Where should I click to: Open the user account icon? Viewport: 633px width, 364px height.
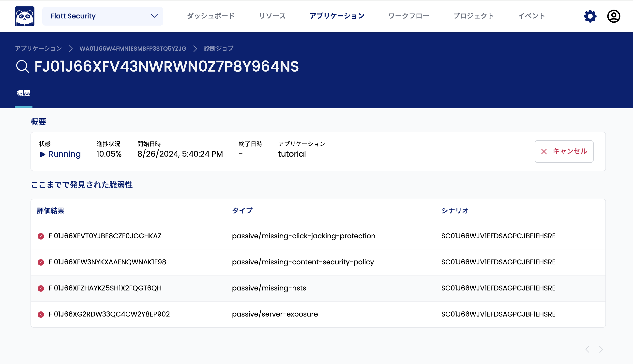pyautogui.click(x=614, y=16)
